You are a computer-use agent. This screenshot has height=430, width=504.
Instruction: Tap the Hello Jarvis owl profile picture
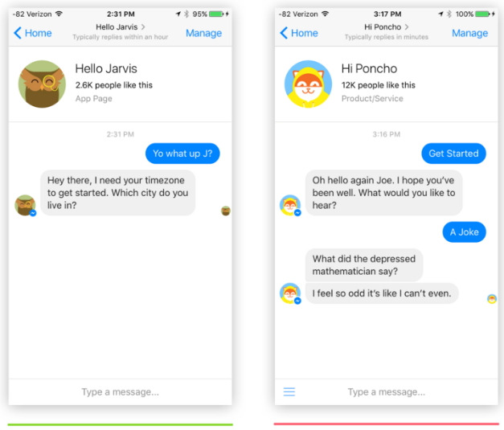tap(42, 84)
